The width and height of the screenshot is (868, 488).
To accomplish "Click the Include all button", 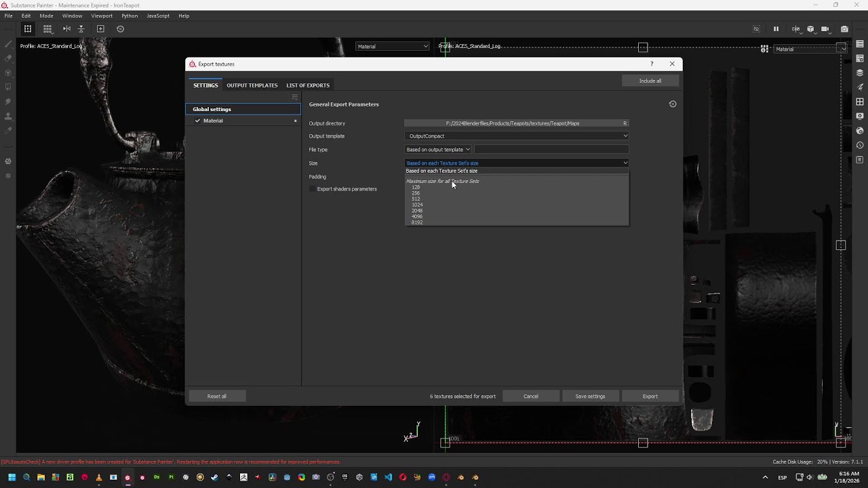I will 650,81.
